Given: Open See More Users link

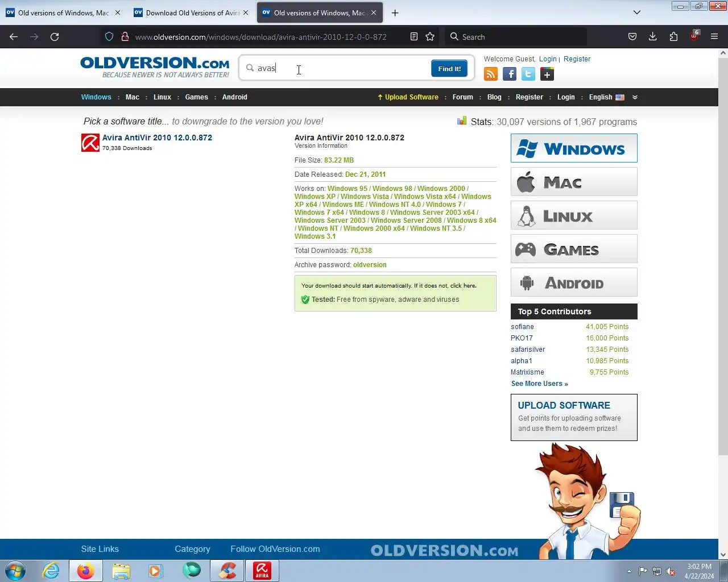Looking at the screenshot, I should [540, 384].
